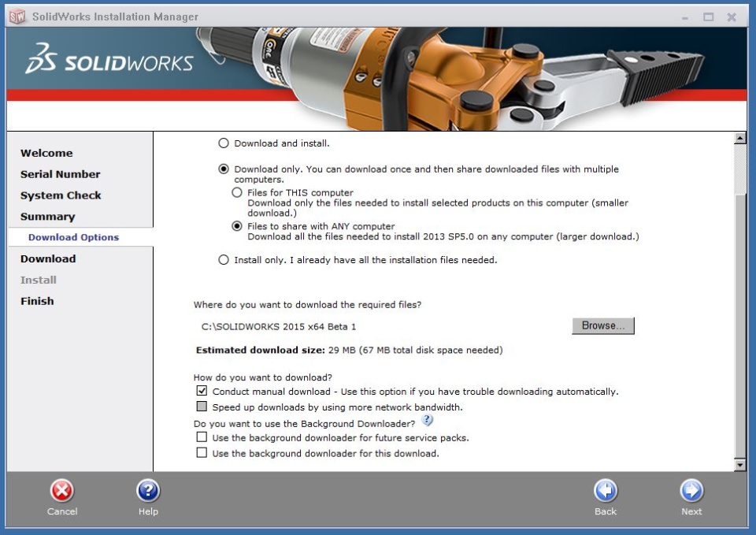Click the SolidWorks title bar app icon
Screen dimensions: 756x535
(17, 17)
